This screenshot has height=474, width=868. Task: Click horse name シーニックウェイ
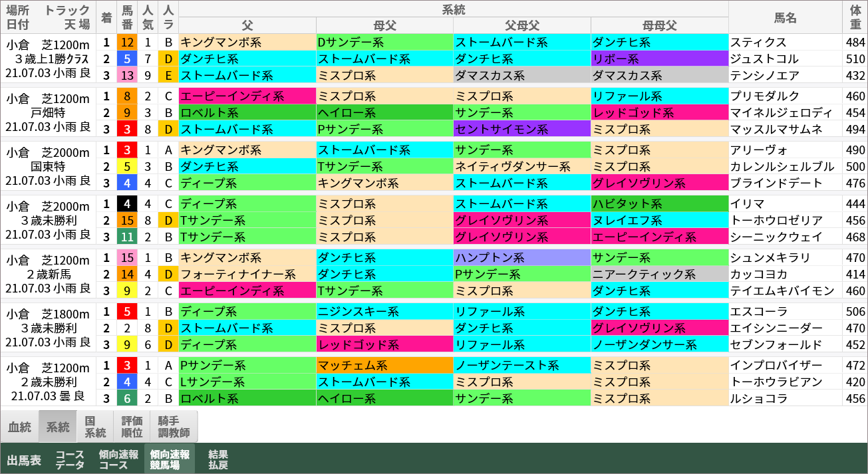776,237
